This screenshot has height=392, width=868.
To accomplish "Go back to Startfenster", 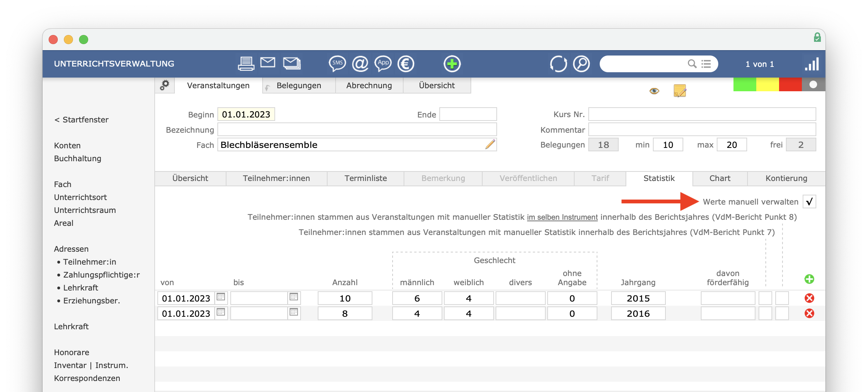I will (81, 120).
